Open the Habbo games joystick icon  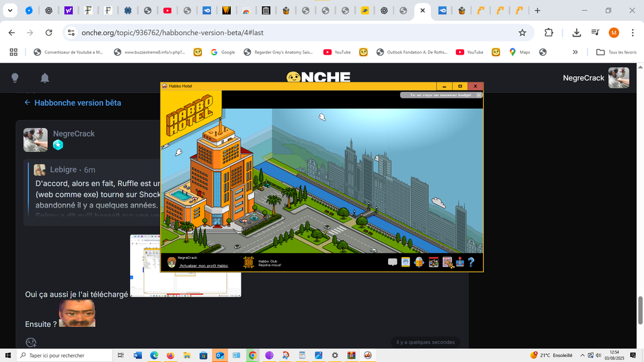click(460, 262)
